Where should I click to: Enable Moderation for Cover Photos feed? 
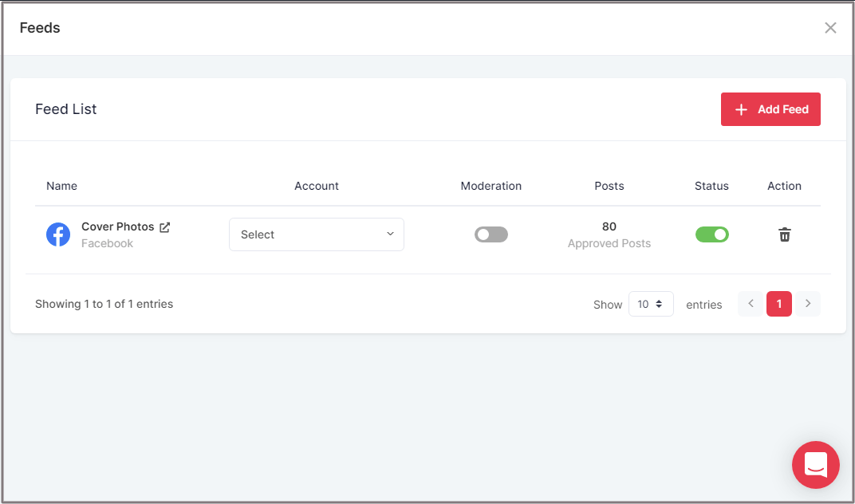[x=491, y=234]
